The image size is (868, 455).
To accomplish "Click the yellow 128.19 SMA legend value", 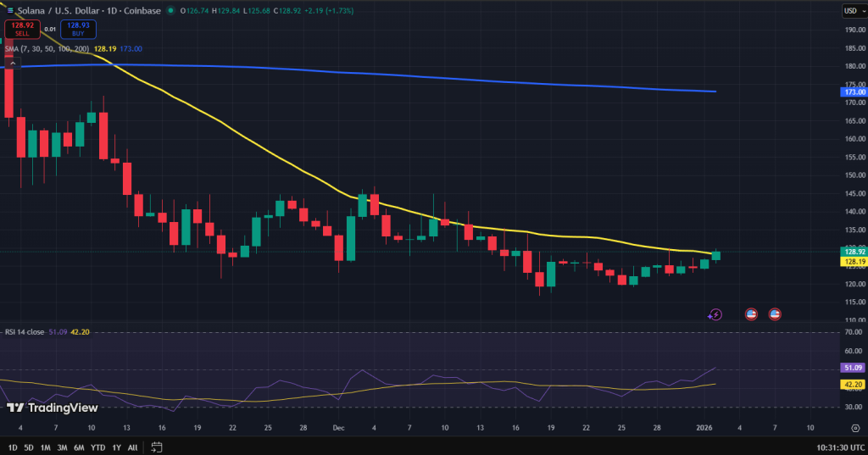I will point(105,48).
